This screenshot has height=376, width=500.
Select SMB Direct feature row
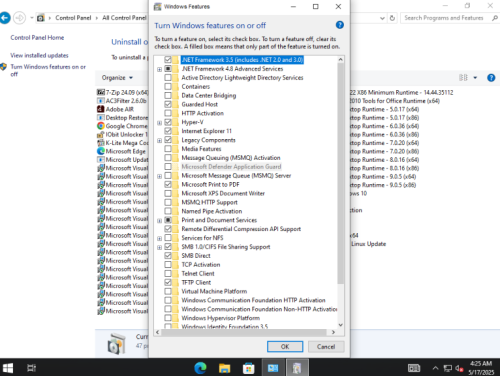coord(196,256)
